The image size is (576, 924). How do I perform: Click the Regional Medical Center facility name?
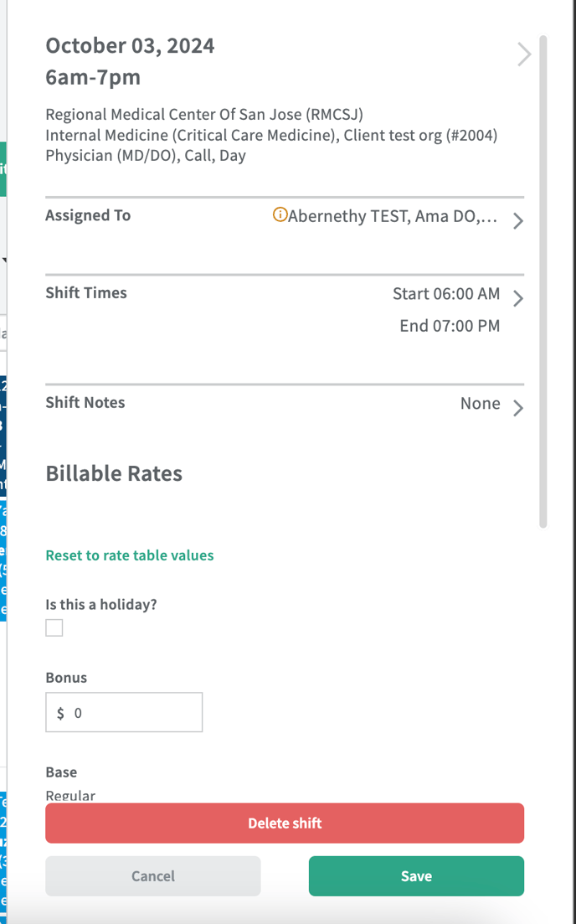204,115
